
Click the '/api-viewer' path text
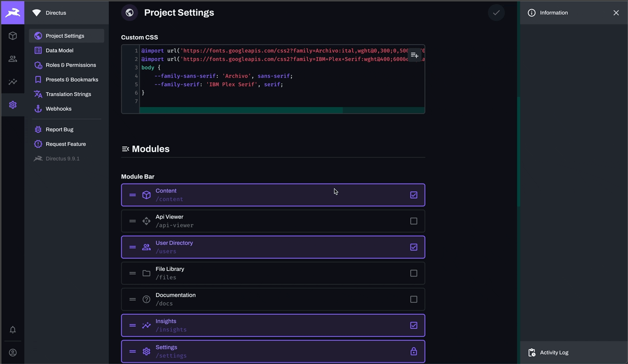pos(175,225)
